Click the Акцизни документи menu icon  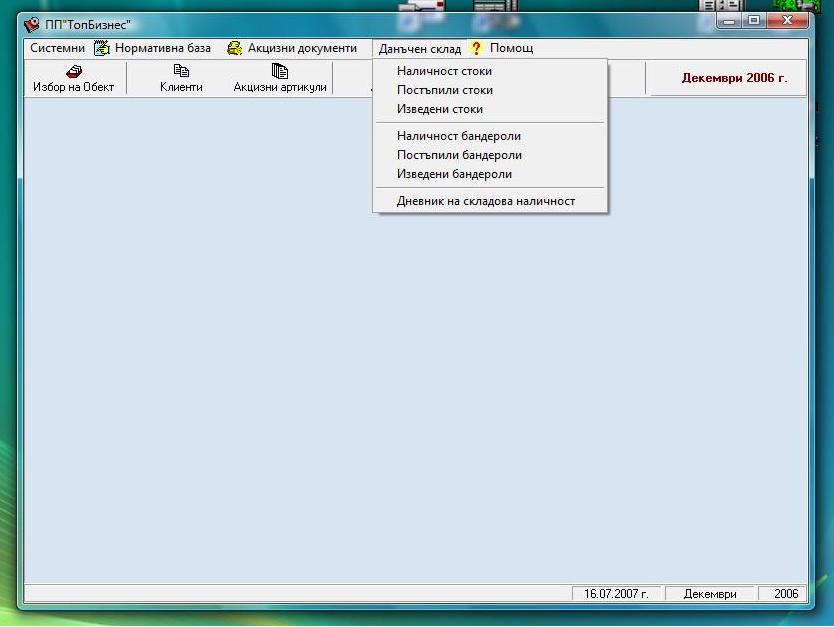click(235, 48)
